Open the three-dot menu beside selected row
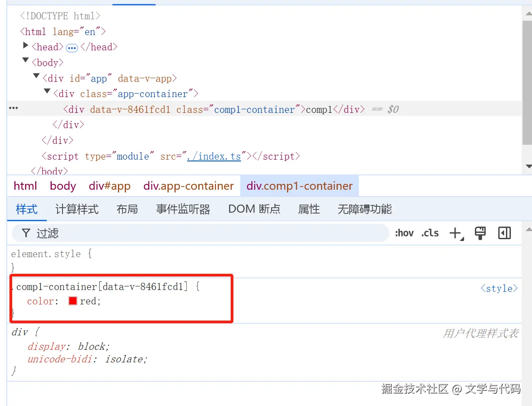 click(x=13, y=108)
